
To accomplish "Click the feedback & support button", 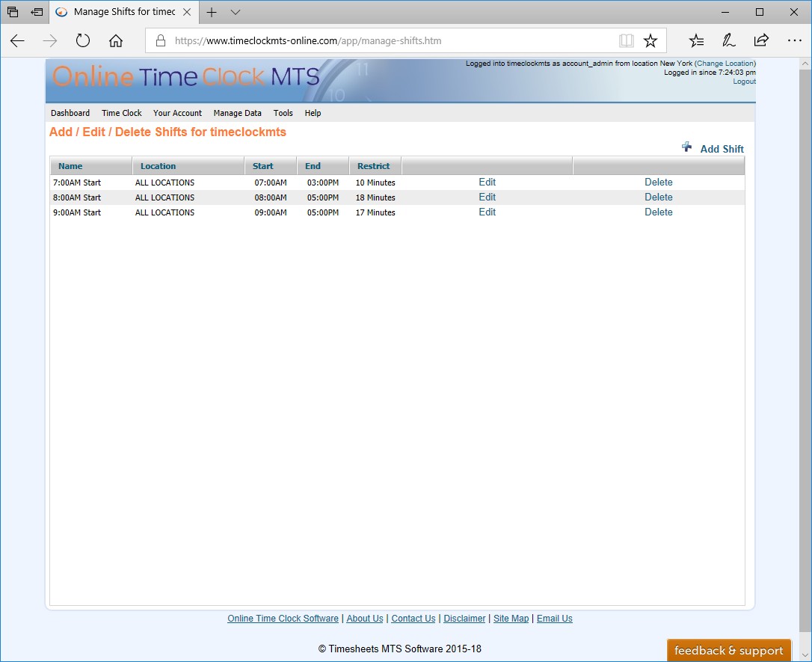I will pos(728,650).
